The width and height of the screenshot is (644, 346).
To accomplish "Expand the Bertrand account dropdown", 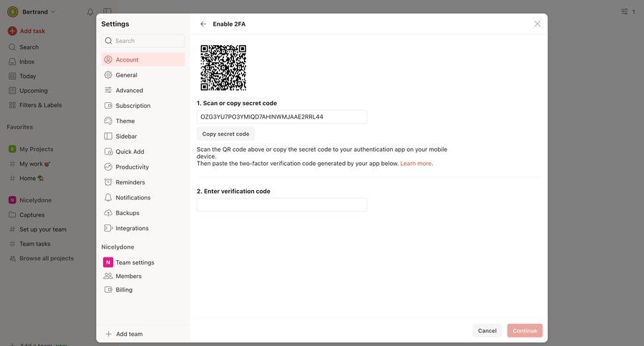I will point(39,12).
